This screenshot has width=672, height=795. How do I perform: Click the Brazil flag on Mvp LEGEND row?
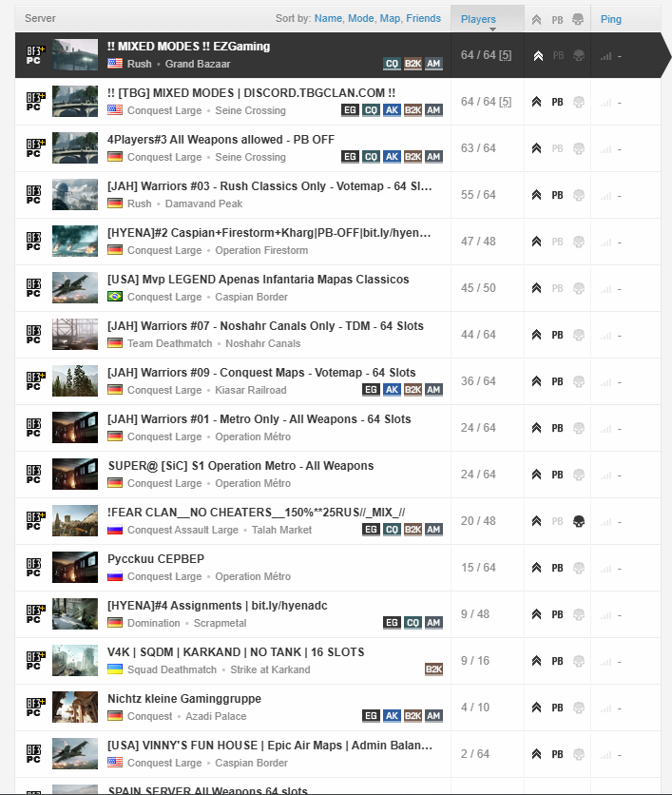click(115, 297)
